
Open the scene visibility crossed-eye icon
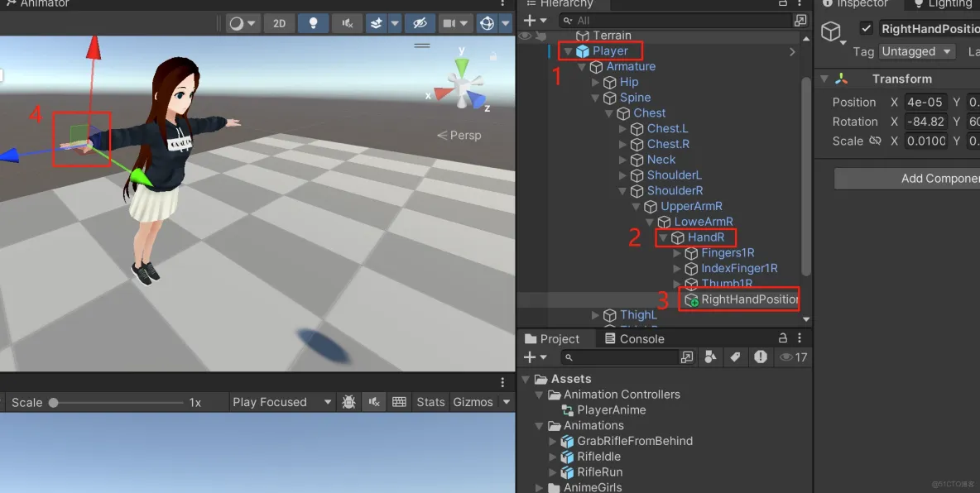[420, 23]
